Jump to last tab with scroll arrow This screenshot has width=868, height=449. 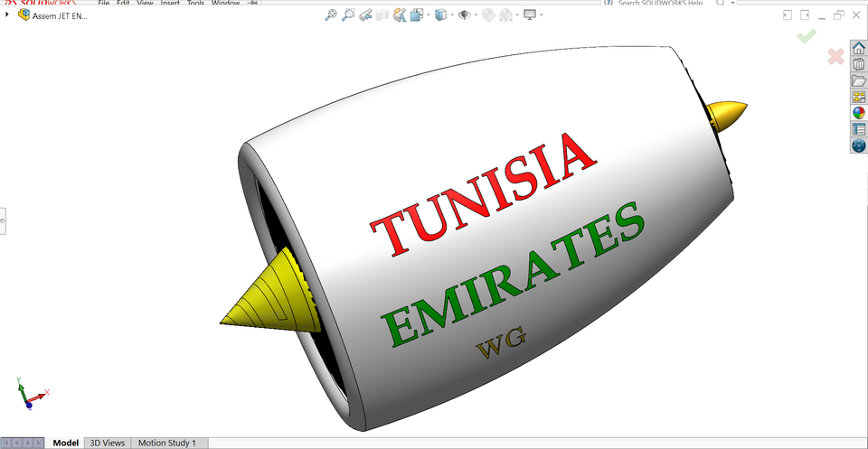click(38, 443)
